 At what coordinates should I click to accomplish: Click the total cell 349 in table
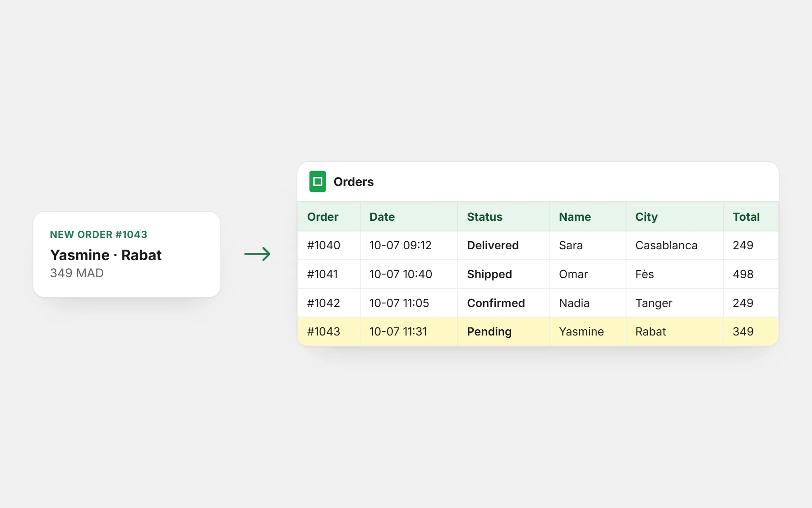point(751,331)
